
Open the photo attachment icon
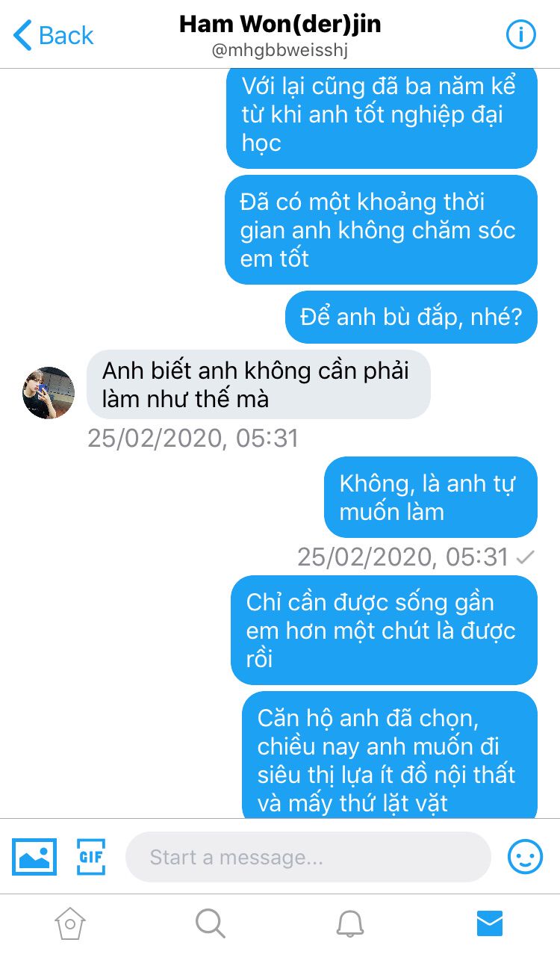[x=34, y=857]
